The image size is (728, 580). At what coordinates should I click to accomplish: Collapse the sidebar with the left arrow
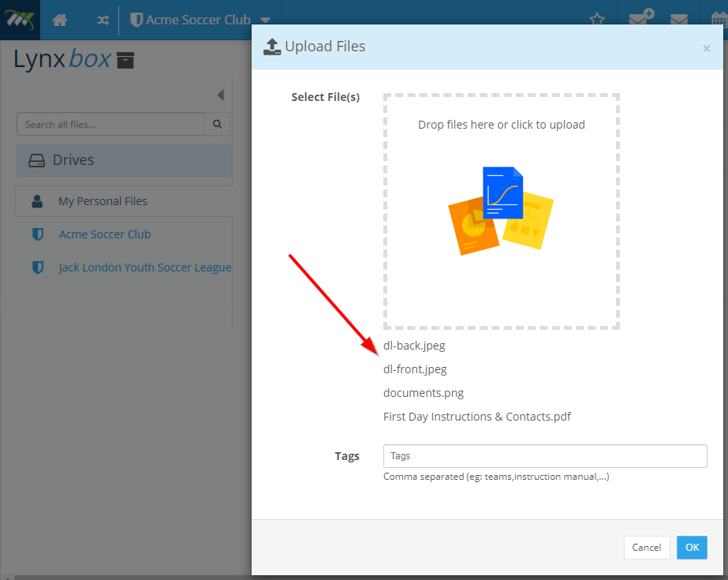(221, 95)
